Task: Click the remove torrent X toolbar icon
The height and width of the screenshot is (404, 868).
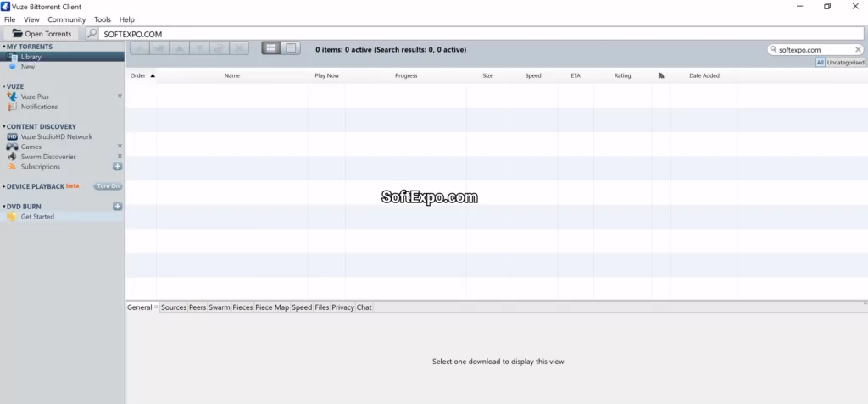Action: click(x=239, y=48)
